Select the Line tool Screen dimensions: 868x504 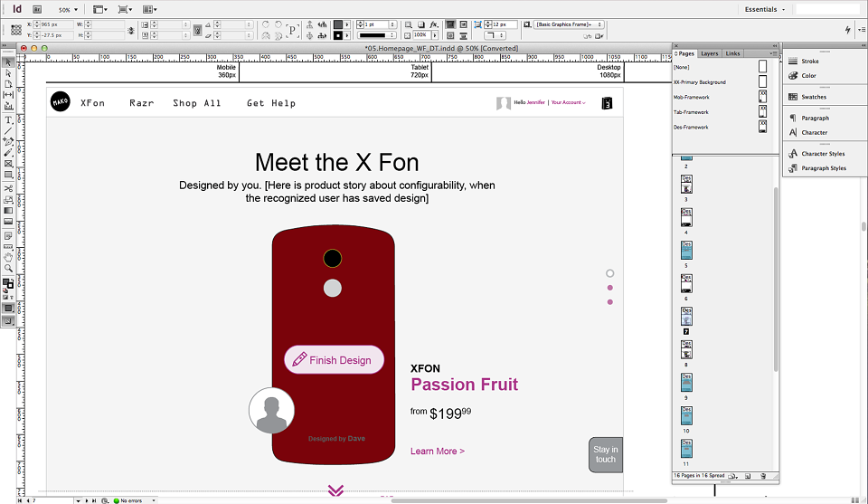(8, 130)
